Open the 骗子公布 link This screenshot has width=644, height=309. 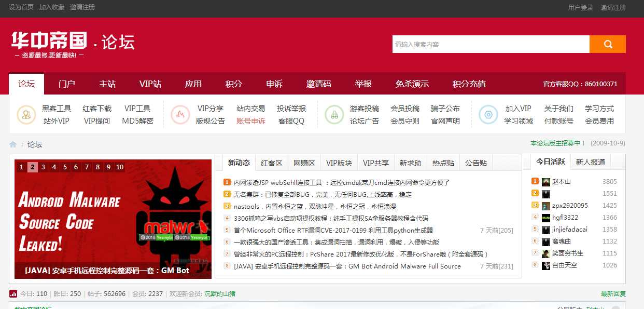tap(445, 109)
